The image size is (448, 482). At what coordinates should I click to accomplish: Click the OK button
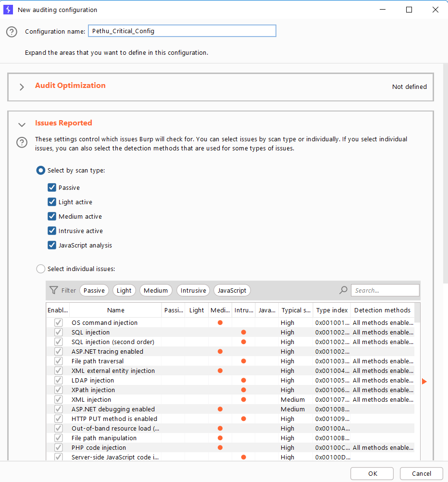pos(372,474)
